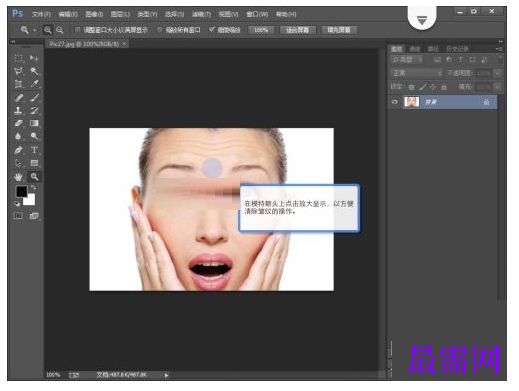The height and width of the screenshot is (391, 519).
Task: Uncheck the scrubby zoom checkbox
Action: 212,30
